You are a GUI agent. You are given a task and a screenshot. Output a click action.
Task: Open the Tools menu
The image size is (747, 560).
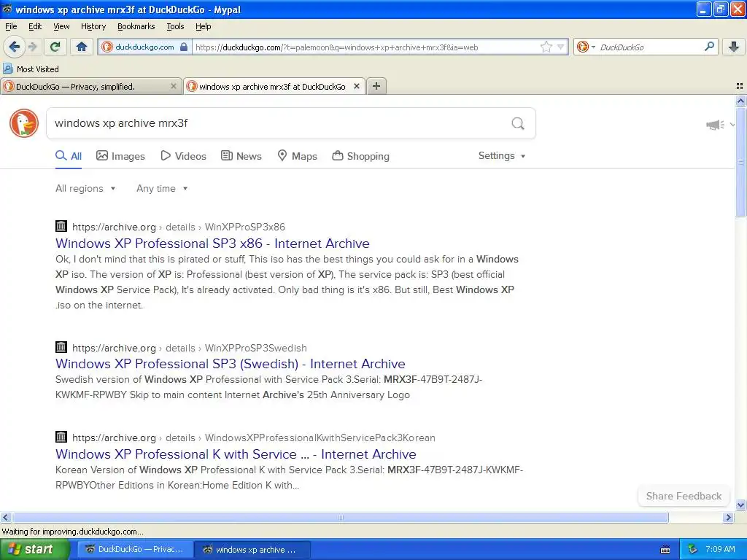(175, 26)
